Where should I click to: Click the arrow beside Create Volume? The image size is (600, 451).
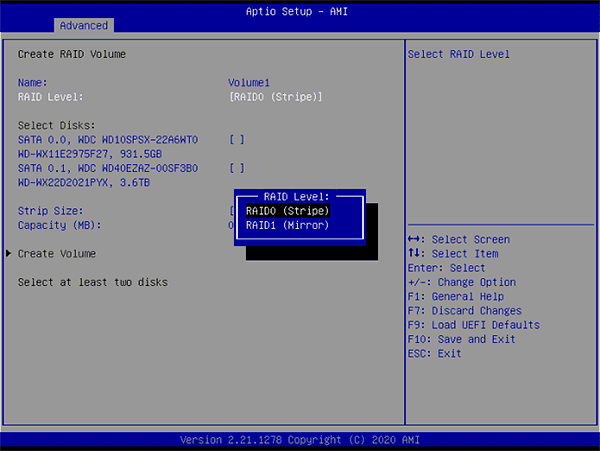(x=10, y=254)
